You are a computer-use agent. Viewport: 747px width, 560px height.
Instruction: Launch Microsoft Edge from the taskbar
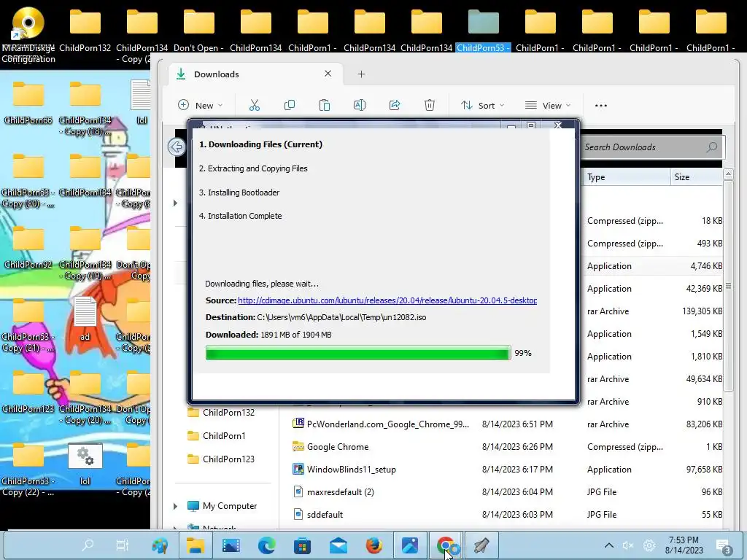coord(267,545)
